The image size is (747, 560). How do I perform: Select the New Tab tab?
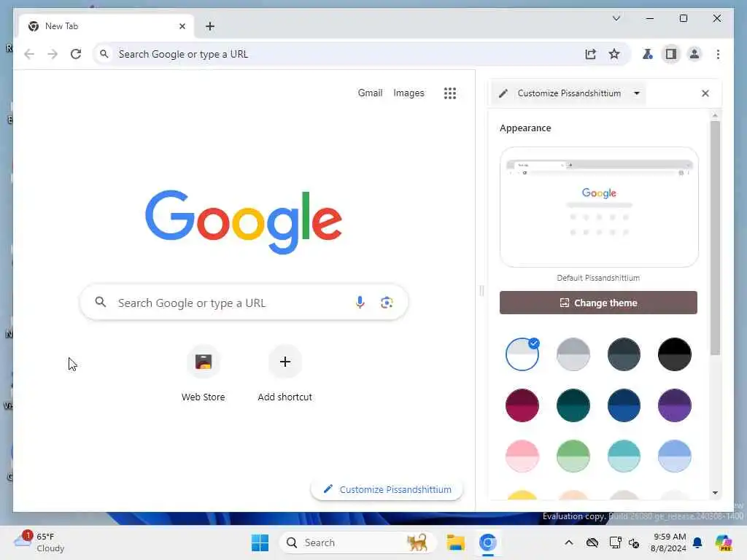(106, 26)
